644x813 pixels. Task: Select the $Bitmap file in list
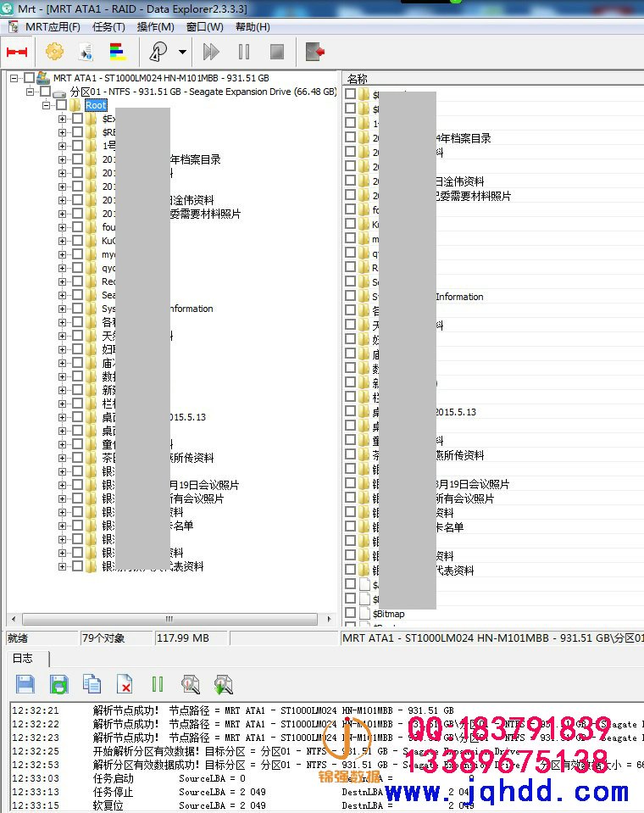[x=389, y=614]
